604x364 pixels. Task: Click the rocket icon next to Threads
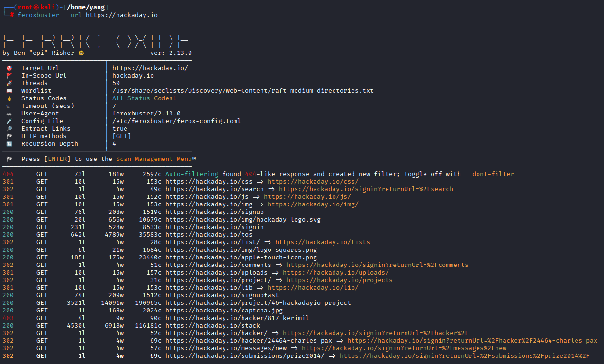(x=9, y=83)
